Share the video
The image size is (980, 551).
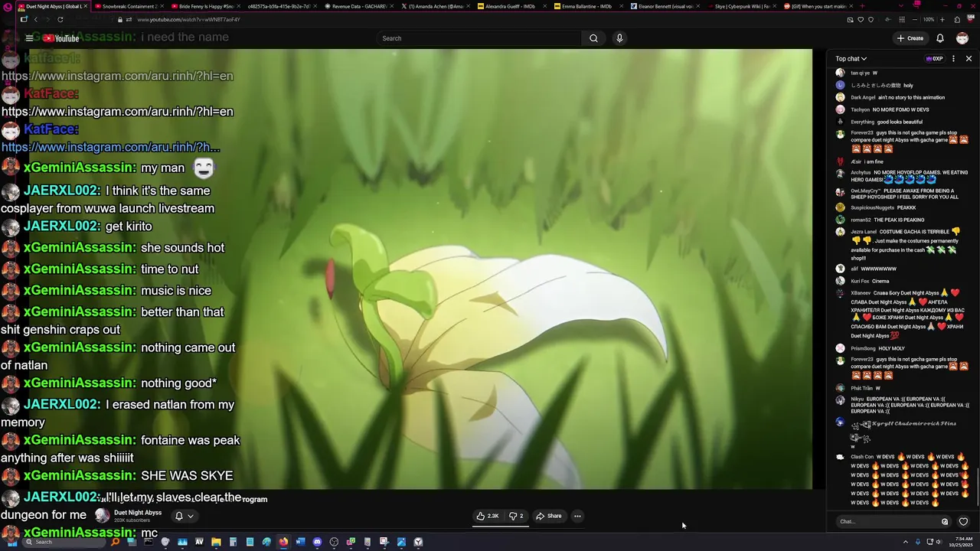549,516
